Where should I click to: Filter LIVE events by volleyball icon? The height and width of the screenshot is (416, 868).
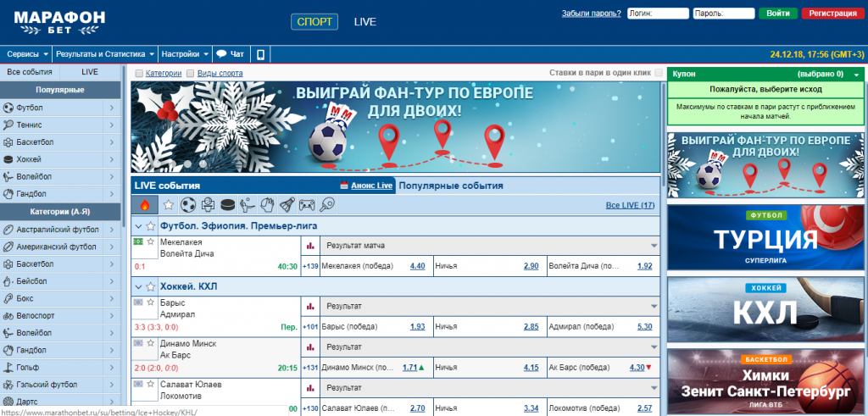click(x=247, y=205)
